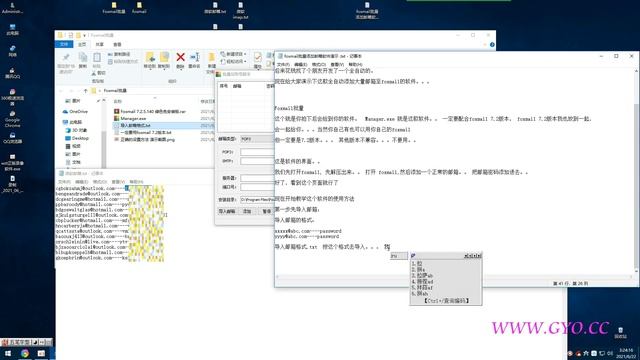The width and height of the screenshot is (640, 360).
Task: Open the Recycle Bin on the desktop
Action: pyautogui.click(x=620, y=332)
